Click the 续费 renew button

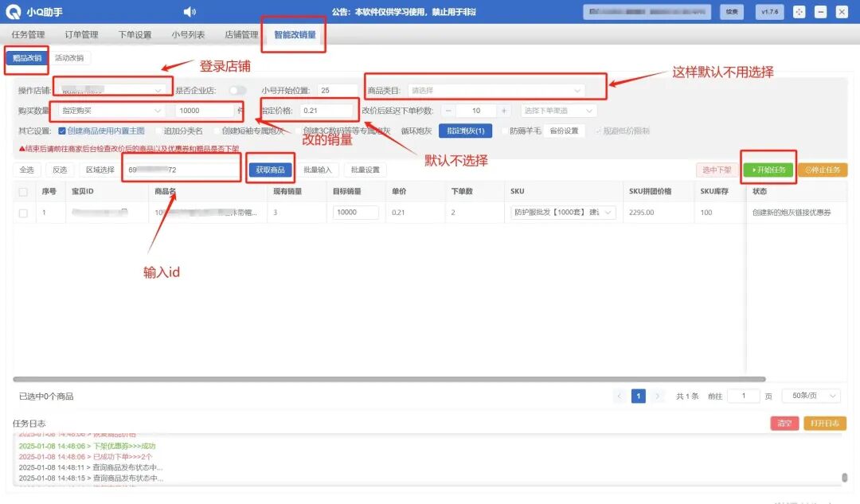point(732,11)
